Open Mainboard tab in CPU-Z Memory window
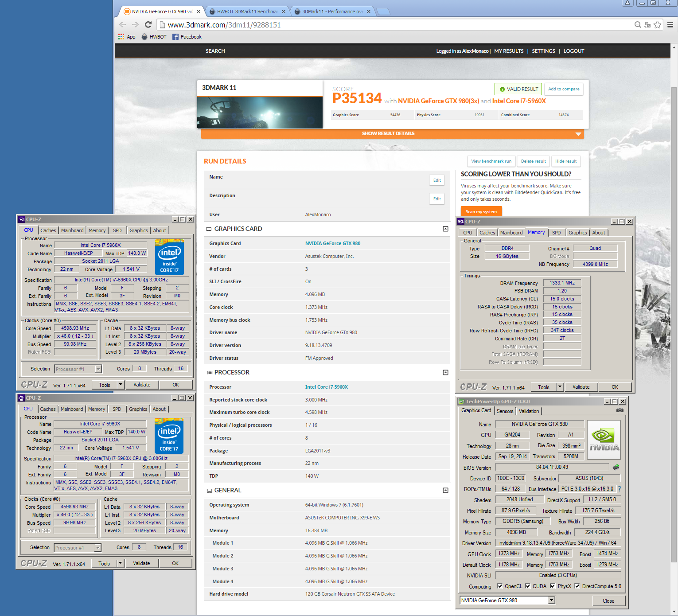The image size is (678, 616). coord(511,233)
